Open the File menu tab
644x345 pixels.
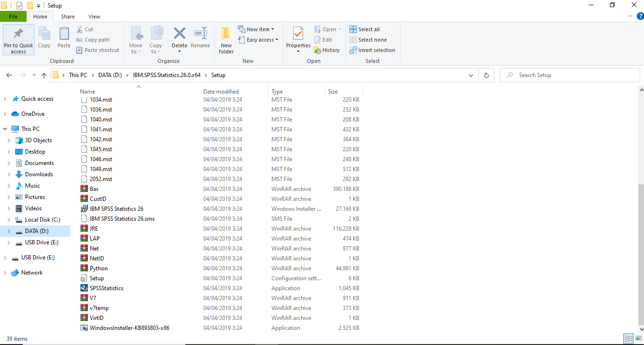pyautogui.click(x=13, y=17)
